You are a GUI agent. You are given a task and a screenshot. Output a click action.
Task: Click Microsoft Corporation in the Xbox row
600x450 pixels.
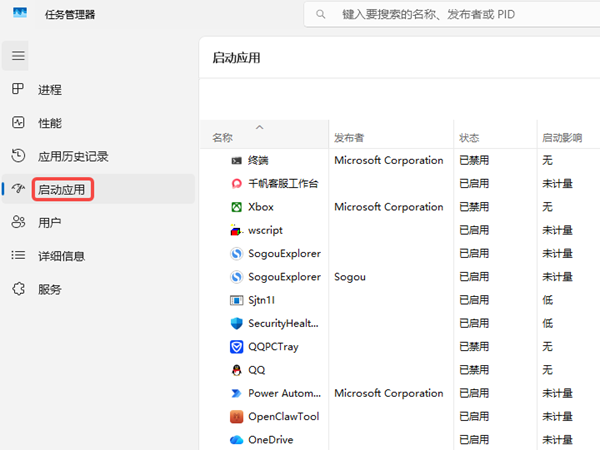[x=389, y=207]
